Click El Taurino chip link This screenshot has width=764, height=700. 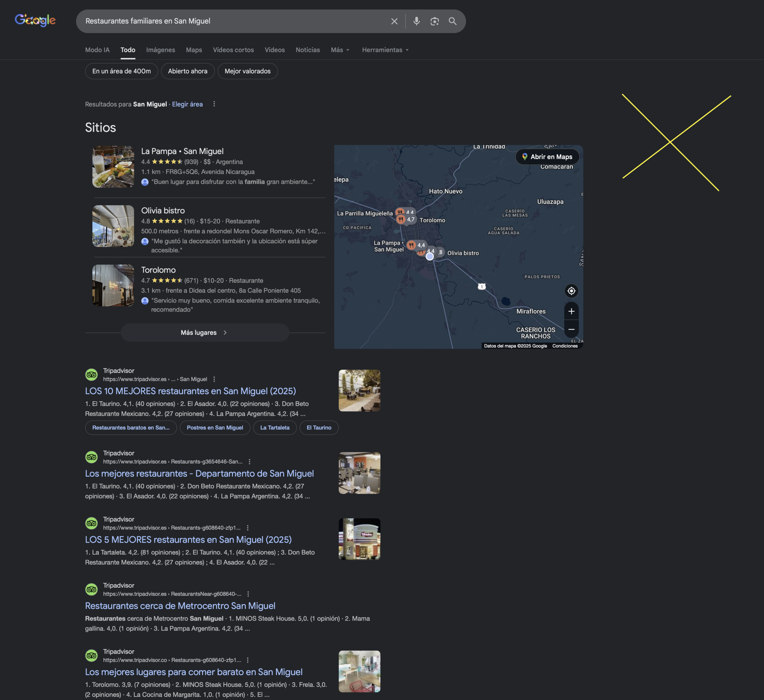coord(319,427)
